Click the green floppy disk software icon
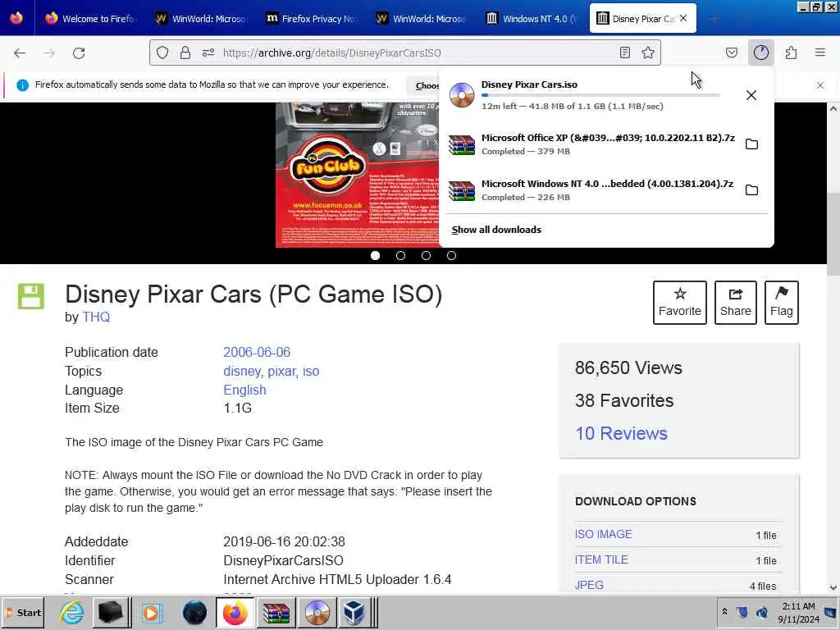840x630 pixels. (31, 296)
